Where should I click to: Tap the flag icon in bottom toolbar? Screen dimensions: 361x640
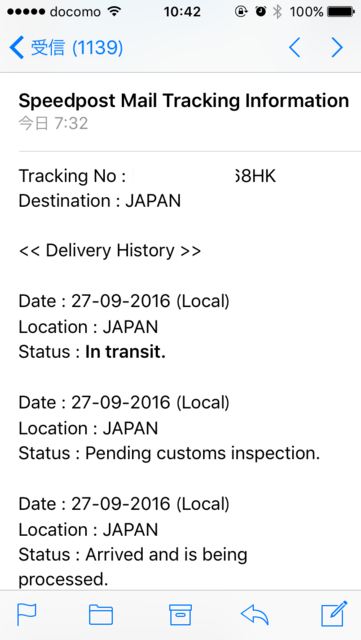pos(27,614)
